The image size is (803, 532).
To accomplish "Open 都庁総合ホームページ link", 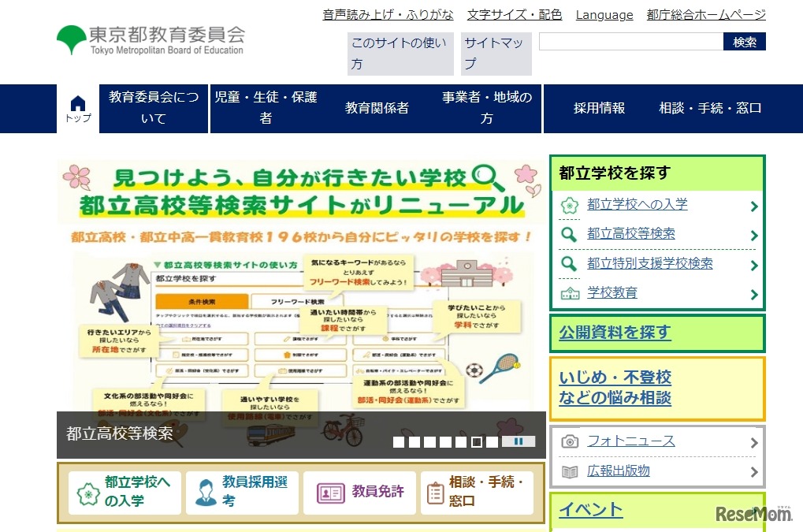I will tap(706, 15).
